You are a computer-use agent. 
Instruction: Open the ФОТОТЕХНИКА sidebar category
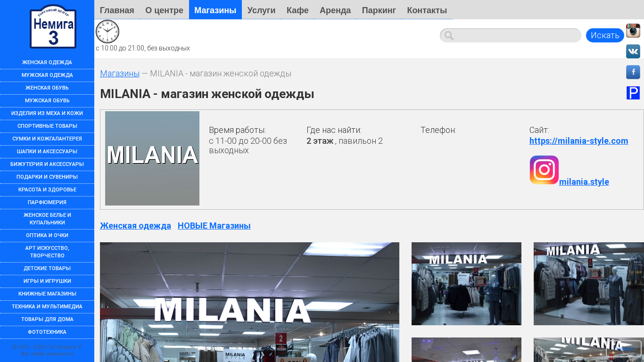click(47, 332)
